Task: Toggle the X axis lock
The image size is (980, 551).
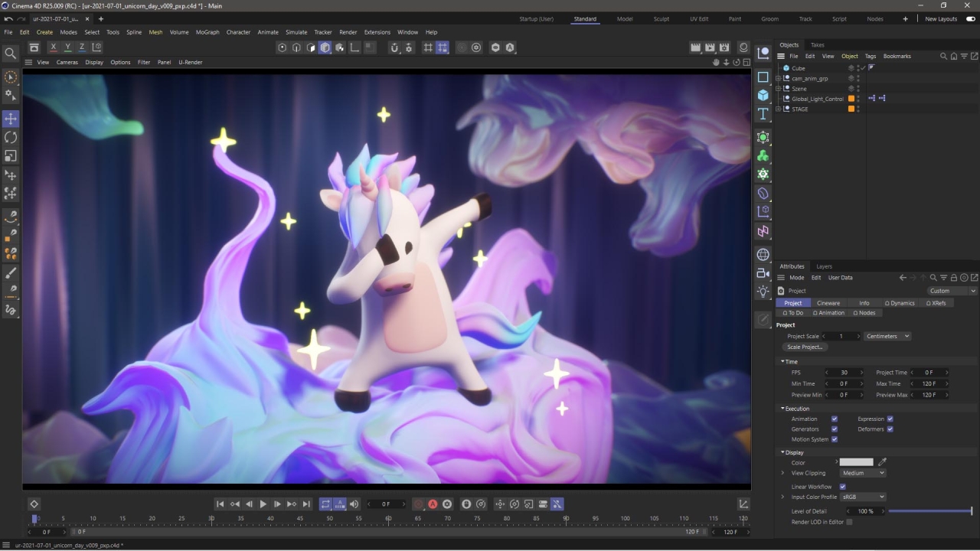Action: pyautogui.click(x=53, y=47)
